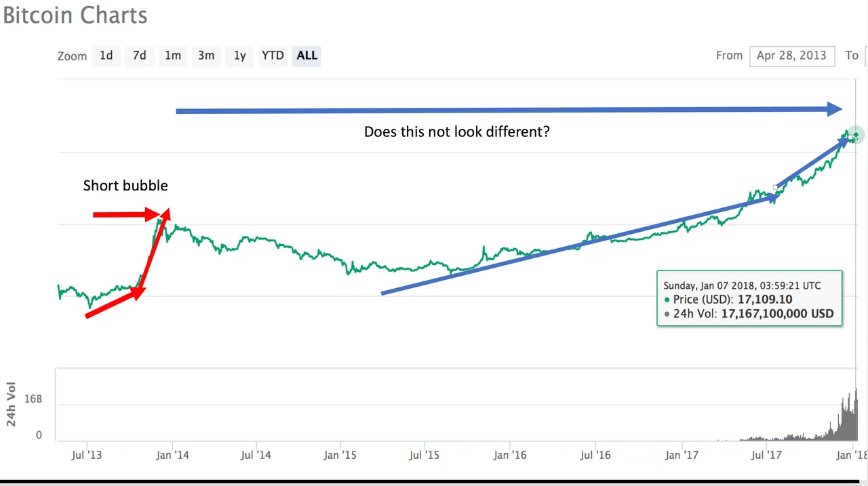Viewport: 868px width, 486px height.
Task: Select the 3m zoom range
Action: tap(206, 56)
